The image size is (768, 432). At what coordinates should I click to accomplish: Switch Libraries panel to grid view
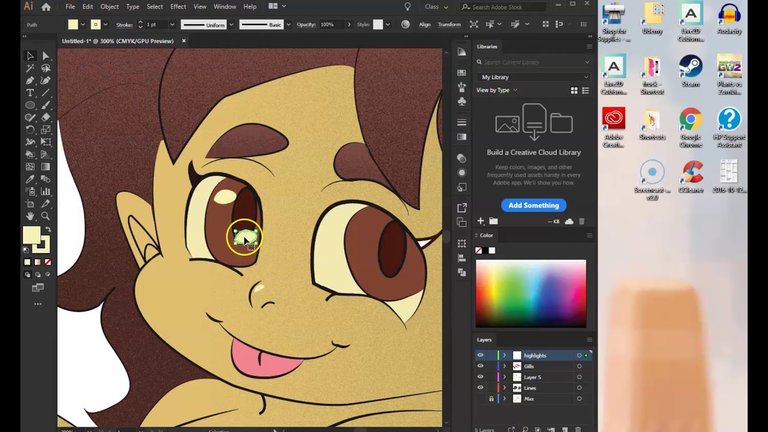pyautogui.click(x=574, y=90)
